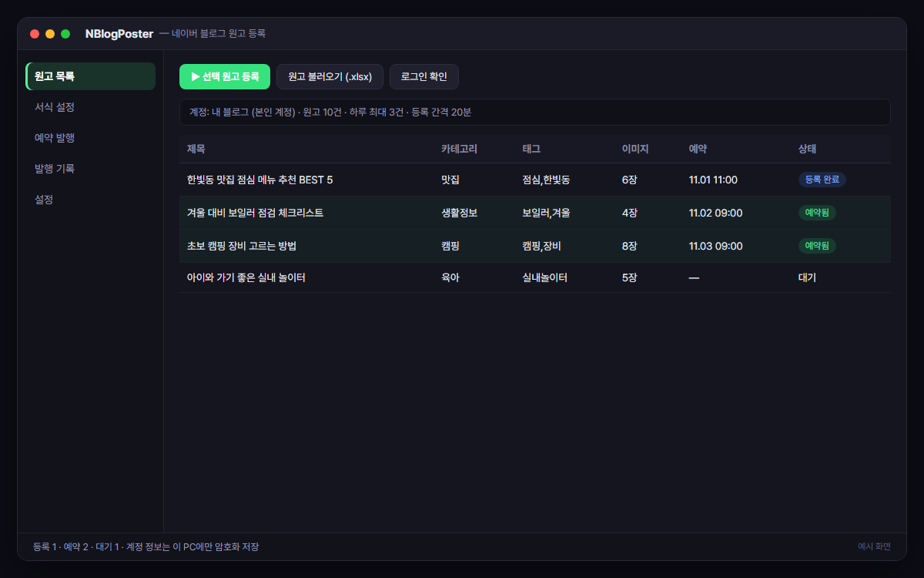Image resolution: width=924 pixels, height=578 pixels.
Task: Check login with 로그인 확인 button
Action: tap(424, 76)
